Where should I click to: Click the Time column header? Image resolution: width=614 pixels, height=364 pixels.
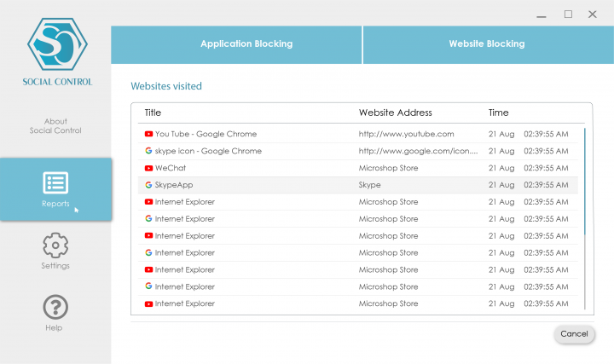click(x=498, y=113)
